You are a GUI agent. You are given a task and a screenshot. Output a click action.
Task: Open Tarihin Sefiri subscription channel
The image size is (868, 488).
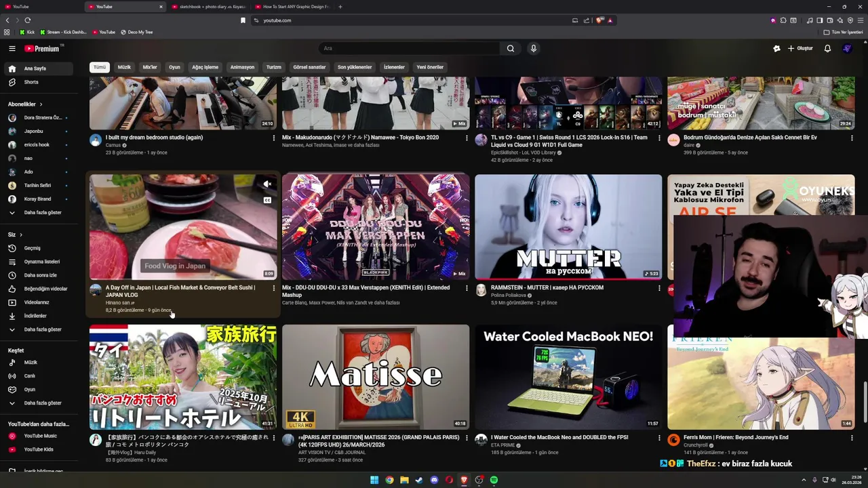click(39, 186)
